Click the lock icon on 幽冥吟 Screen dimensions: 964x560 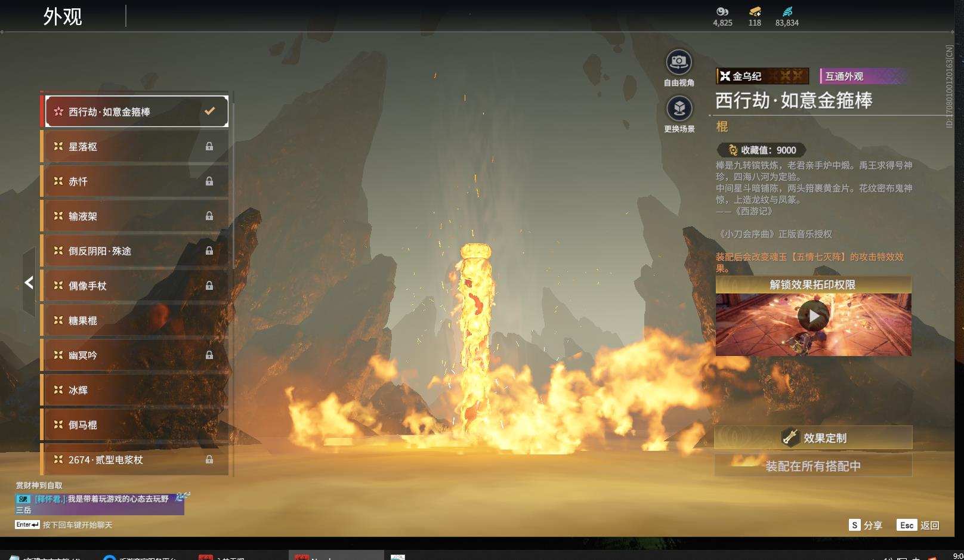coord(209,355)
